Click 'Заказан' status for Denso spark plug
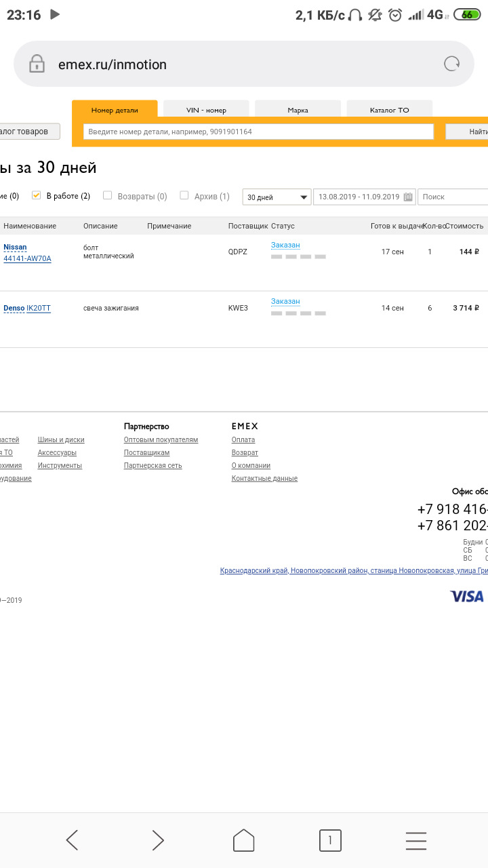This screenshot has height=868, width=488. click(285, 301)
